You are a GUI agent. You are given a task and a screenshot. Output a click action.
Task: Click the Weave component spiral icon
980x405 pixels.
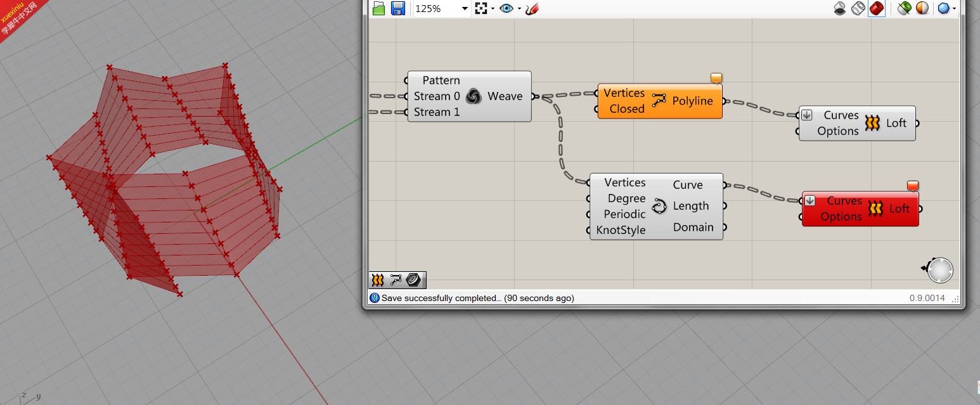point(474,96)
